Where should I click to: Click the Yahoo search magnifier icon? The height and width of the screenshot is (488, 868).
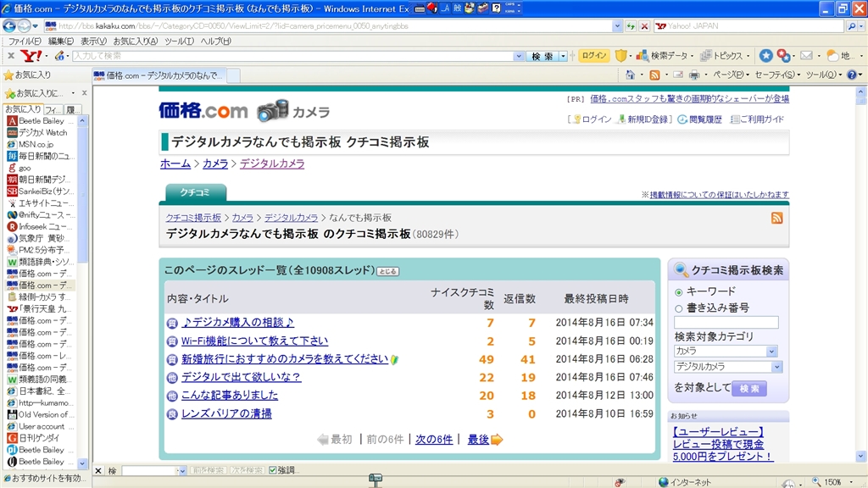(852, 26)
